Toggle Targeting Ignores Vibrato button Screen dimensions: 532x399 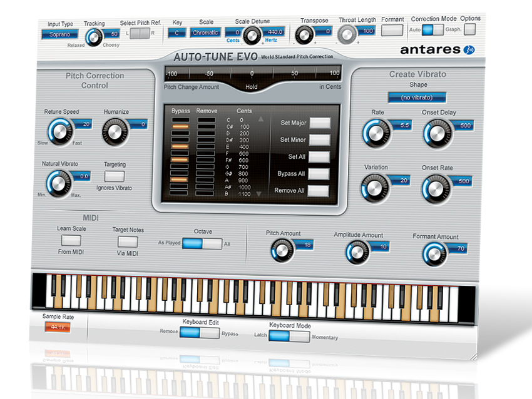115,176
